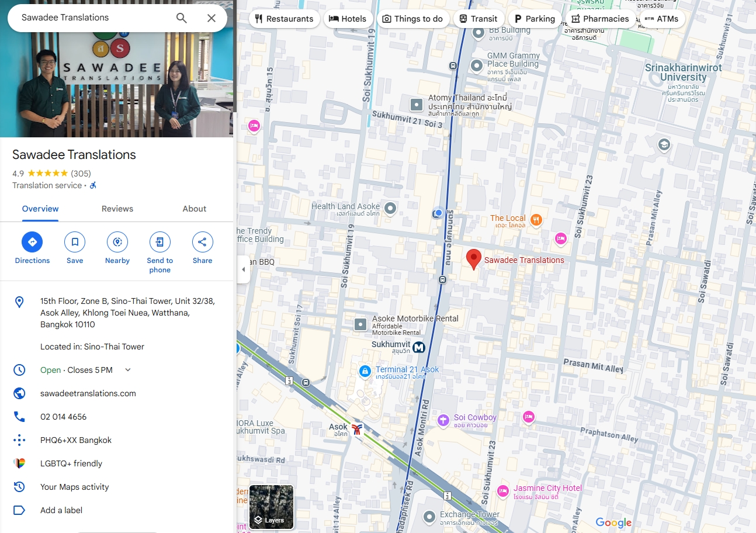Click the Srinakharinwirot University label
This screenshot has width=756, height=533.
(x=683, y=72)
